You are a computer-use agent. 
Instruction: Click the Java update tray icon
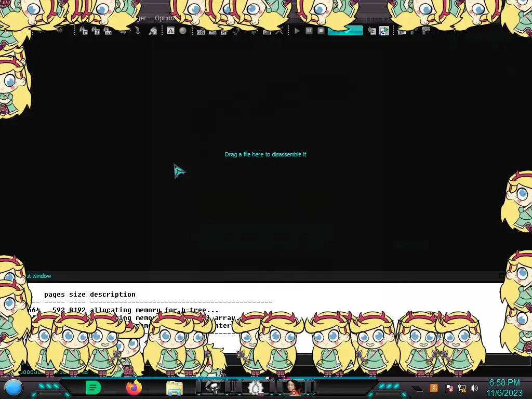(x=434, y=388)
